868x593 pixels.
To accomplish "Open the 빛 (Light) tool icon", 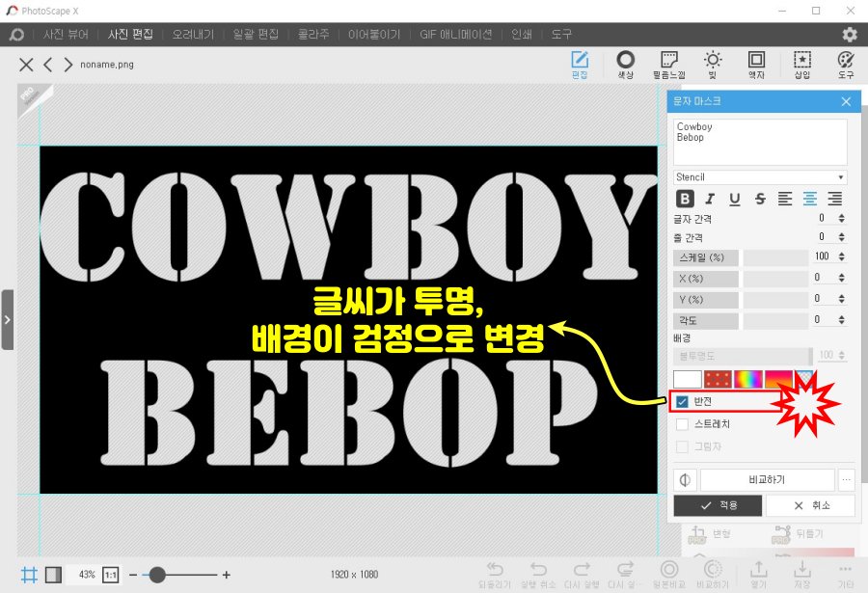I will [x=713, y=65].
